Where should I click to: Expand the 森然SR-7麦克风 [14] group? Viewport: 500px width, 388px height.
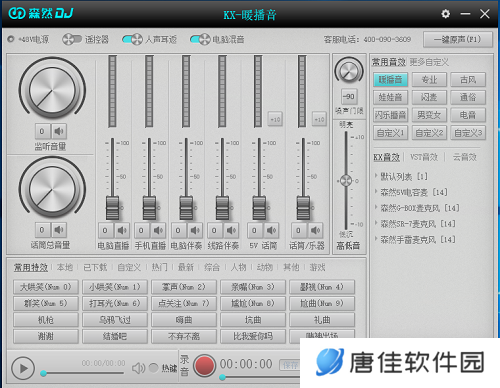point(376,223)
